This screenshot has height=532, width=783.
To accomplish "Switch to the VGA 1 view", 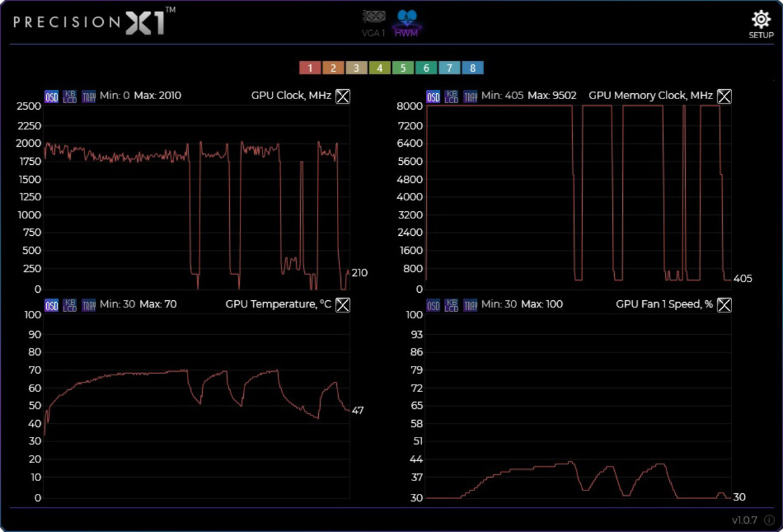I will click(x=374, y=23).
